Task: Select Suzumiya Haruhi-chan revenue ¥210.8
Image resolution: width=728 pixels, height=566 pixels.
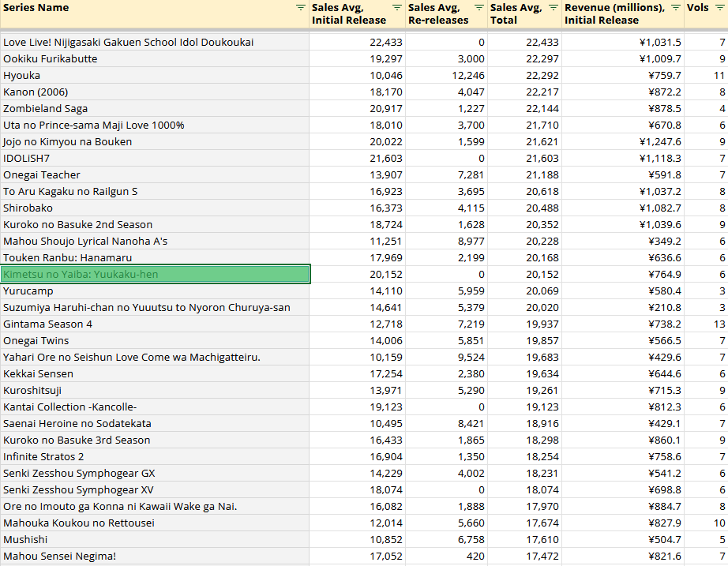Action: pos(623,307)
